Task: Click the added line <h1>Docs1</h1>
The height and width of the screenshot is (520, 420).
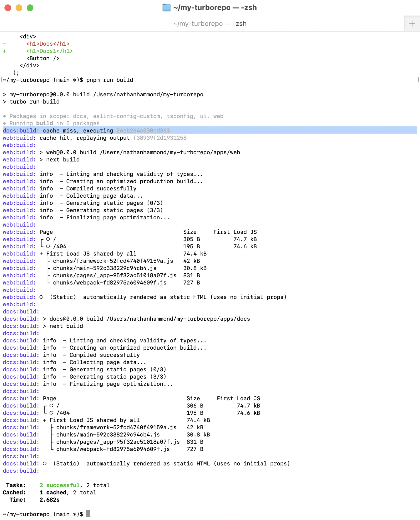Action: pos(50,51)
